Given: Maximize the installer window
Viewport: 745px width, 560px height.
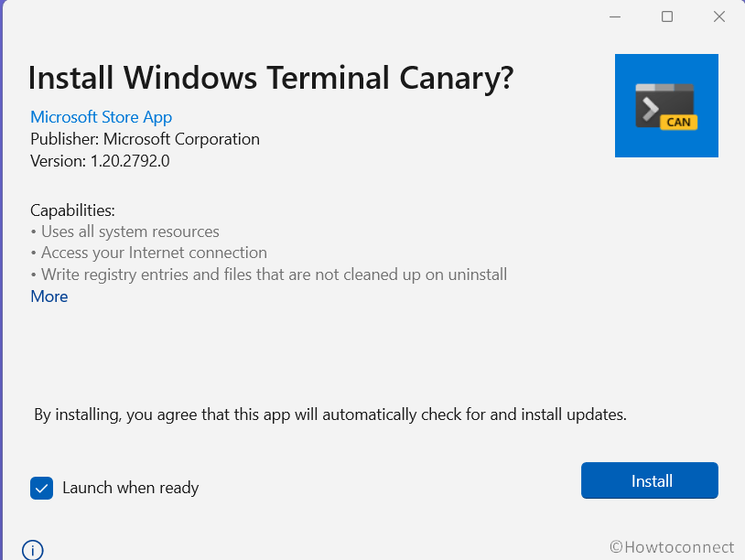Looking at the screenshot, I should (666, 16).
